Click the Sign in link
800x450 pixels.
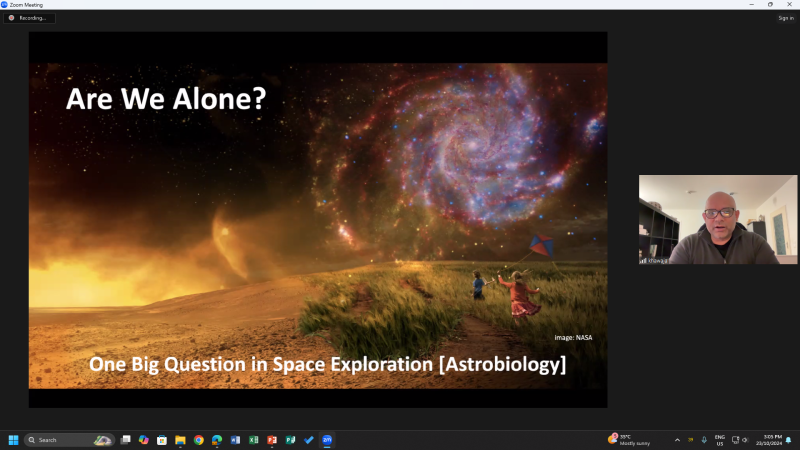point(785,18)
